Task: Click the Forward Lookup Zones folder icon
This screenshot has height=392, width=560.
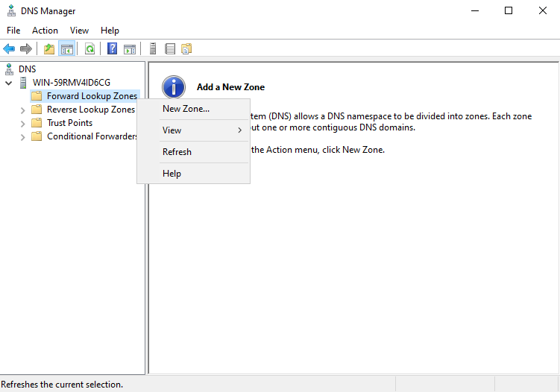Action: tap(37, 96)
